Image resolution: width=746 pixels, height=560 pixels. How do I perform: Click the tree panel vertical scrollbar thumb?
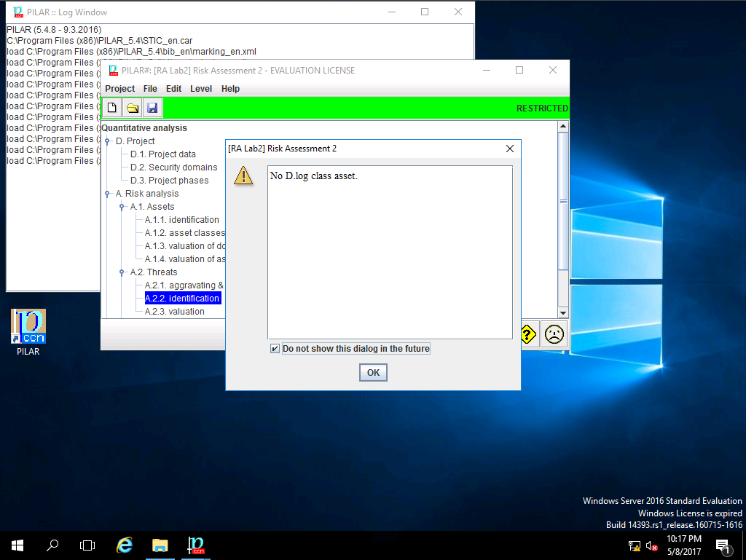tap(563, 201)
